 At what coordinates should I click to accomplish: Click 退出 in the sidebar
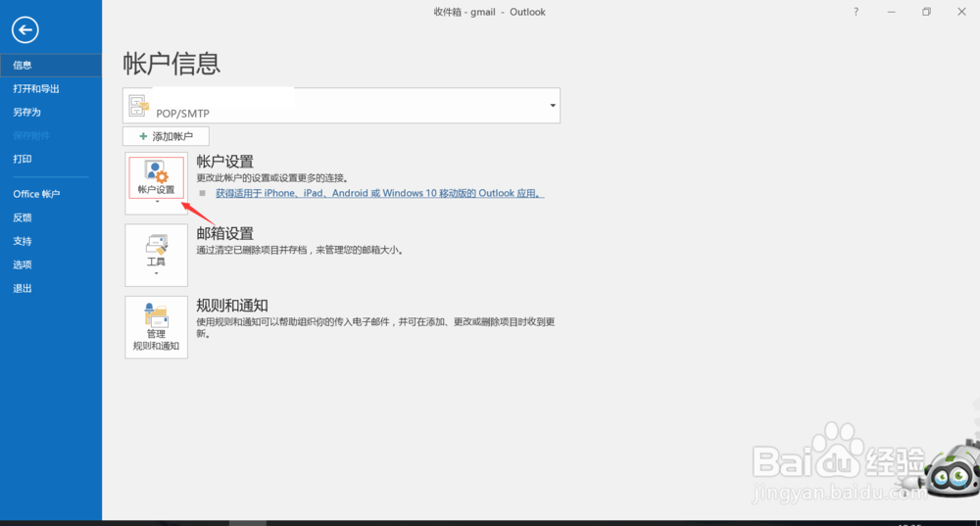(x=51, y=289)
